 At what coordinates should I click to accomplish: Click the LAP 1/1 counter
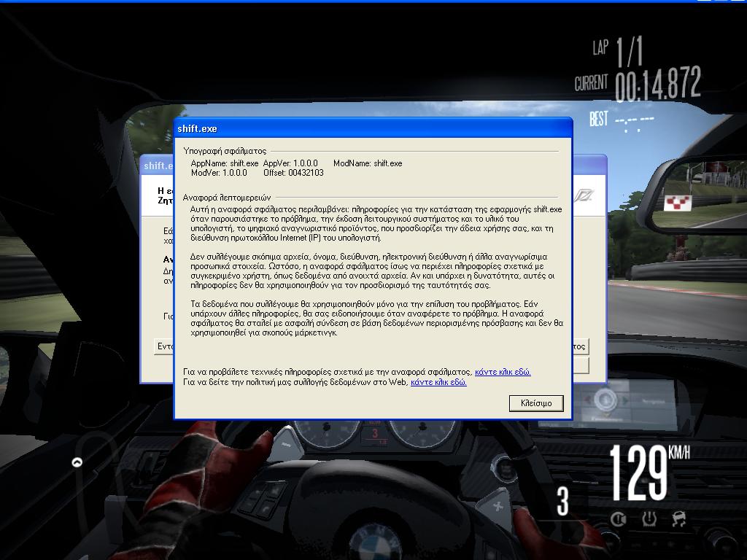[617, 51]
